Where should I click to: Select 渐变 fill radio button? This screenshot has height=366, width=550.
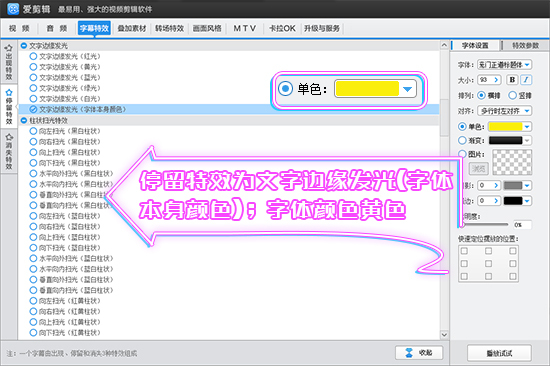(462, 140)
